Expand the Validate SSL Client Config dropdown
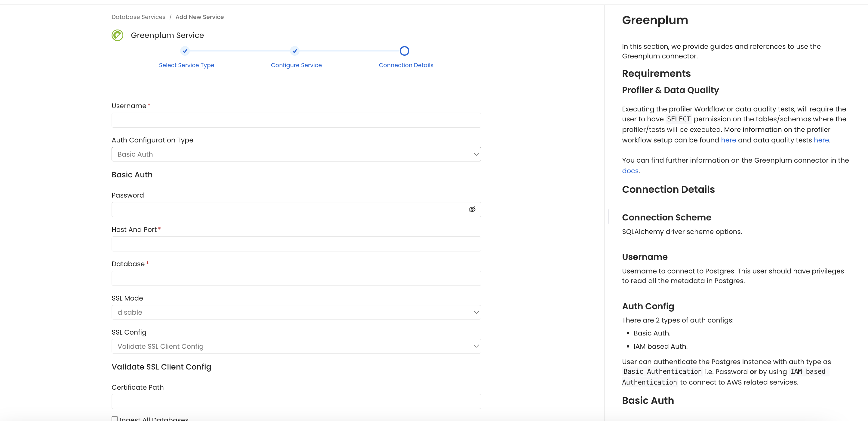Screen dimensions: 868x421 pos(296,346)
